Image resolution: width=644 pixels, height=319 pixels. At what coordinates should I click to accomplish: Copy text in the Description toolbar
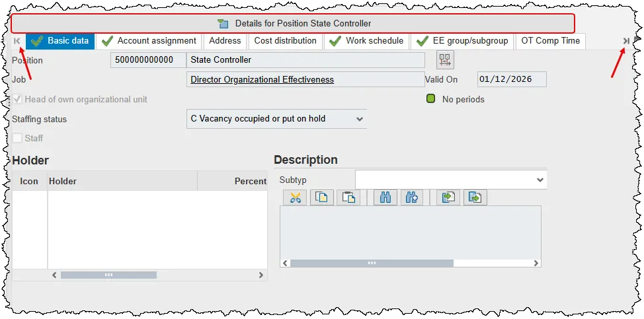pos(321,197)
